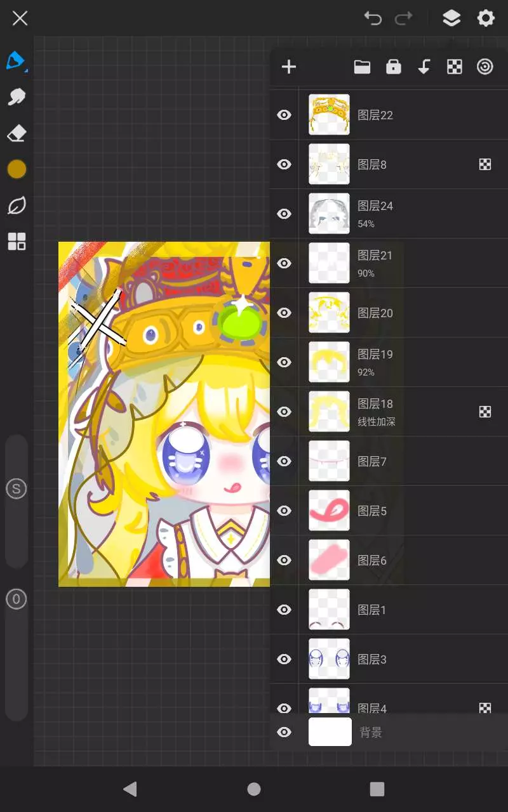The width and height of the screenshot is (508, 812).
Task: Toggle alpha lock checkerboard in layer toolbar
Action: pos(455,67)
